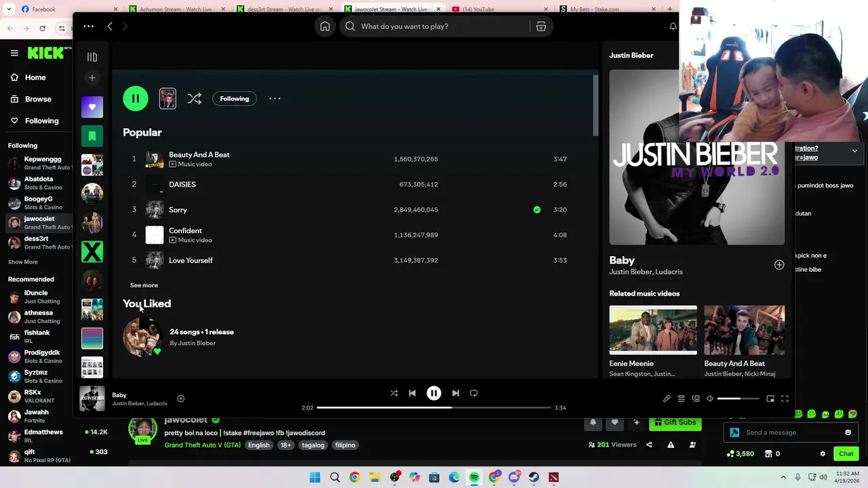Screen dimensions: 868x488
Task: Open Windows Start menu
Action: click(x=315, y=477)
